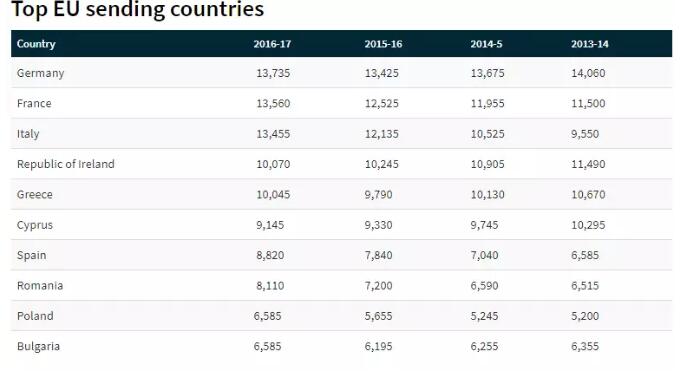681x376 pixels.
Task: Click the Bulgaria row label
Action: tap(38, 346)
